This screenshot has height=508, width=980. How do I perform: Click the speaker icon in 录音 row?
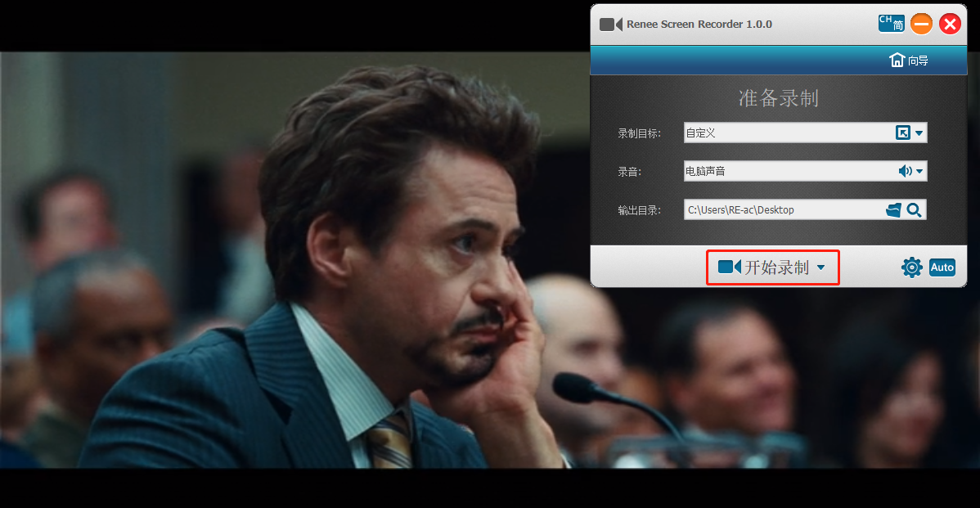(x=905, y=171)
